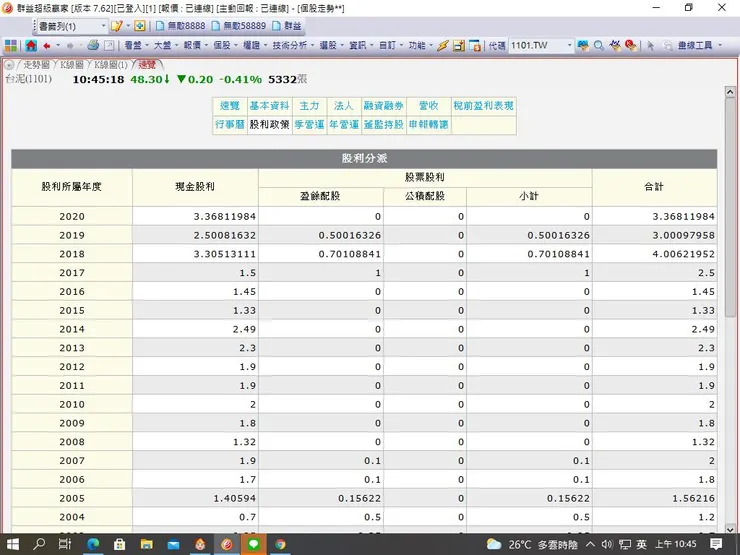Click the weather widget 26°C 多雲時陰
The image size is (740, 555).
(x=532, y=545)
